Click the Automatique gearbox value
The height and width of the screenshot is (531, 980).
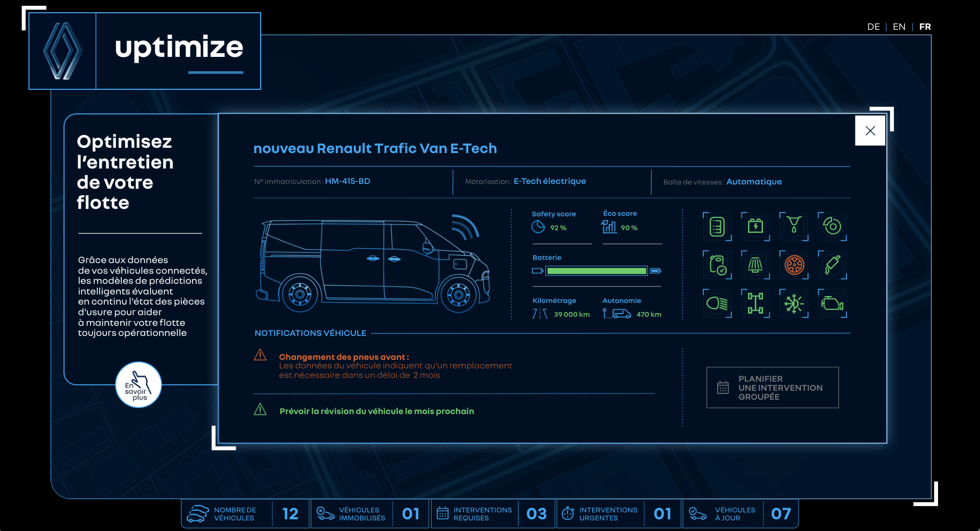click(x=754, y=182)
